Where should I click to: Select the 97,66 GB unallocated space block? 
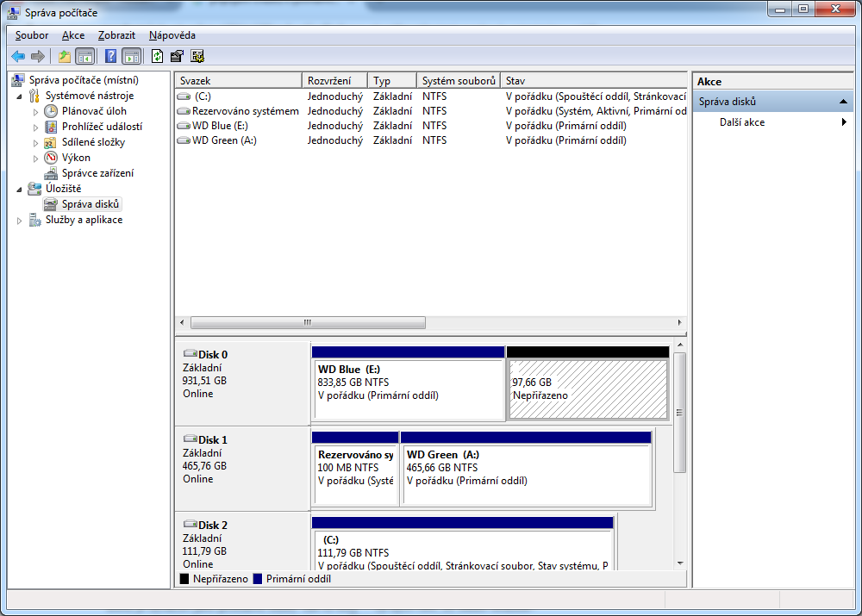click(x=588, y=383)
